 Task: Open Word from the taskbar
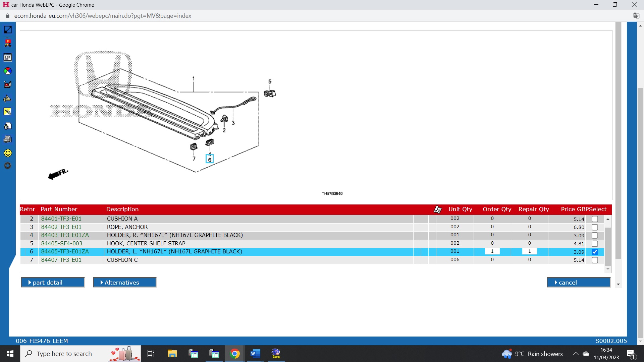pos(255,354)
